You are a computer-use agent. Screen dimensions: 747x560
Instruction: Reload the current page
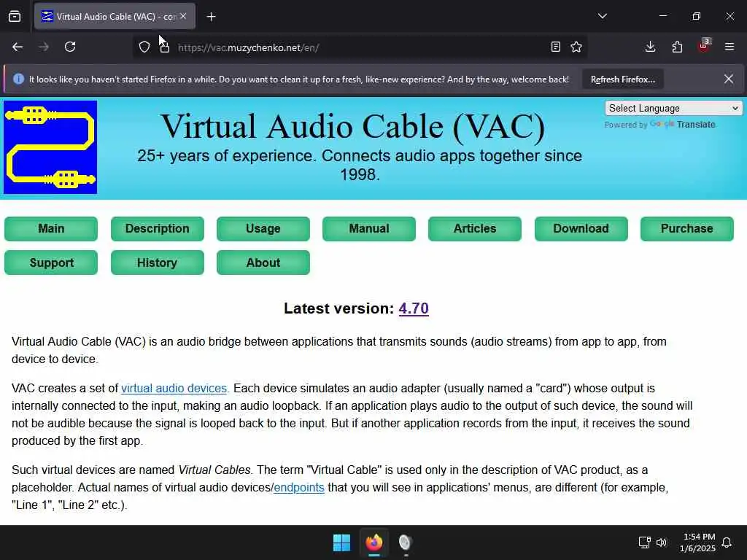pyautogui.click(x=70, y=47)
